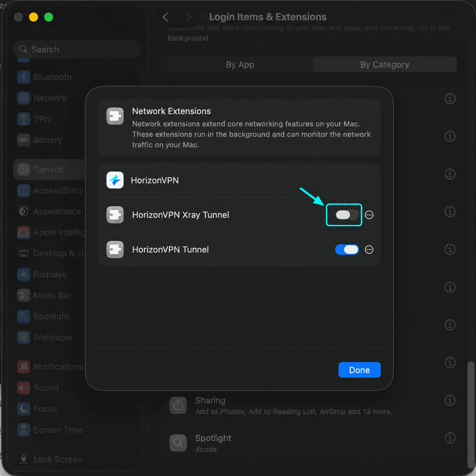Click Done to close Network Extensions
476x476 pixels.
(x=359, y=370)
